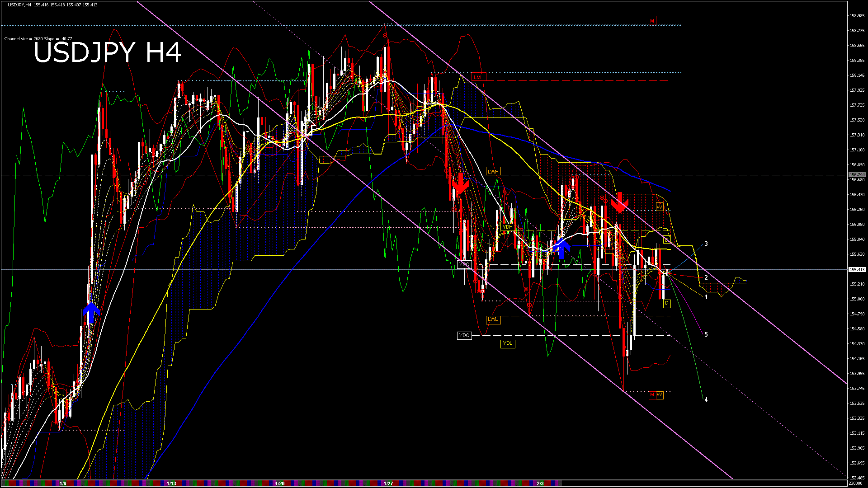Screen dimensions: 868x488
Task: Click the red down arrow beside W label
Action: [x=620, y=202]
